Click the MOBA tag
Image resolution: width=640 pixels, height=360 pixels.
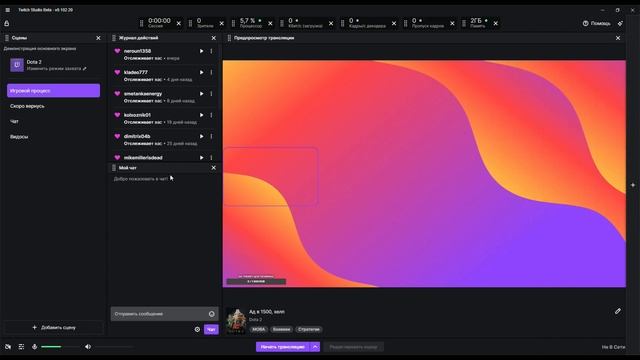258,329
